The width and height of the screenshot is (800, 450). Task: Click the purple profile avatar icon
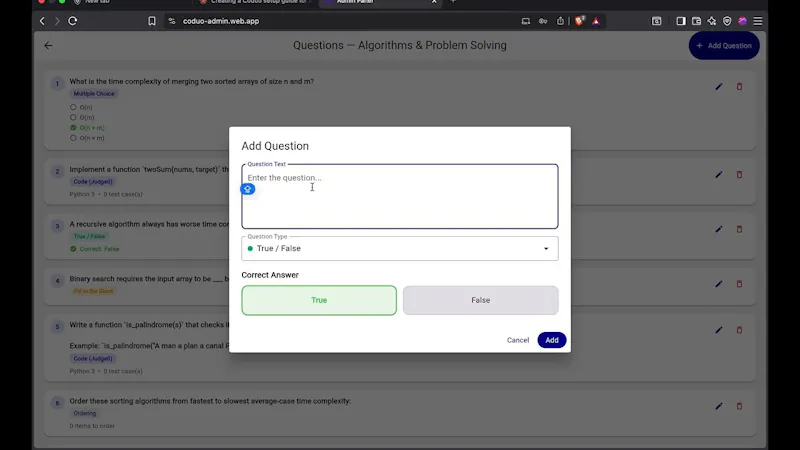pos(742,21)
